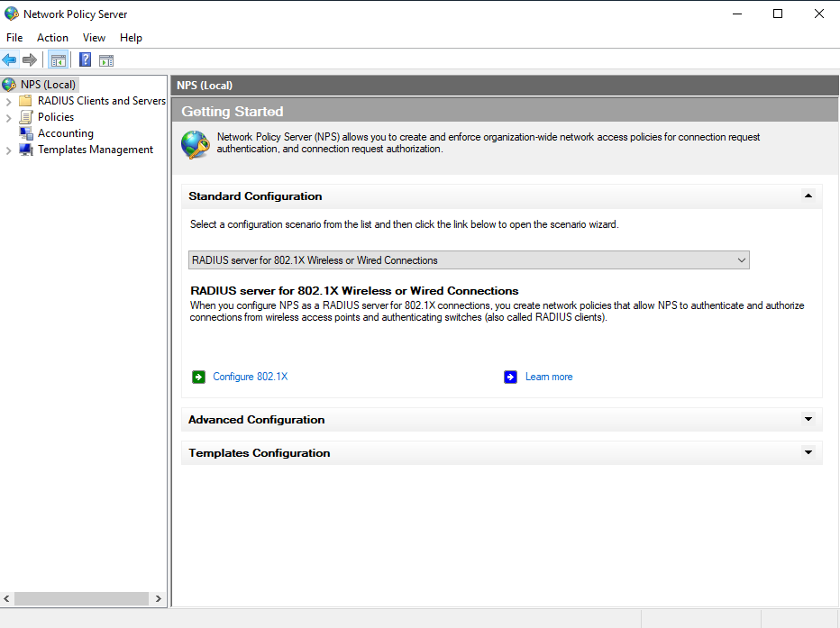Click the Templates Configuration heading text
The width and height of the screenshot is (840, 628).
tap(260, 453)
